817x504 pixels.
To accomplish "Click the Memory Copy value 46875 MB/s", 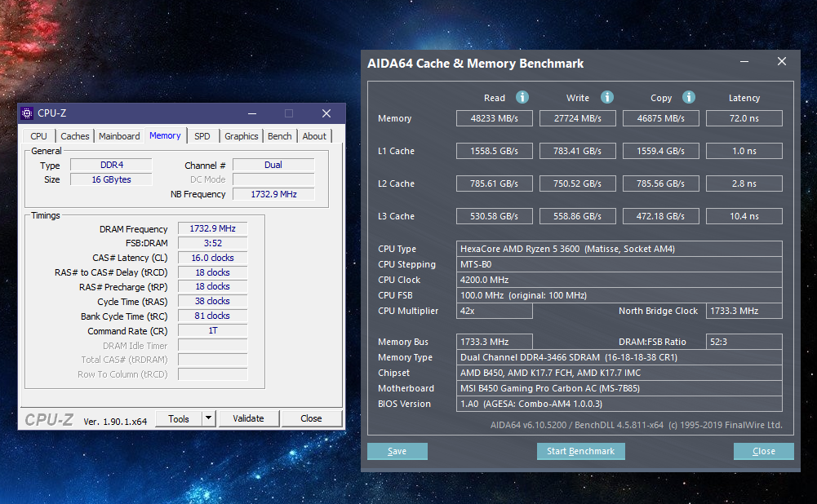I will pyautogui.click(x=660, y=118).
